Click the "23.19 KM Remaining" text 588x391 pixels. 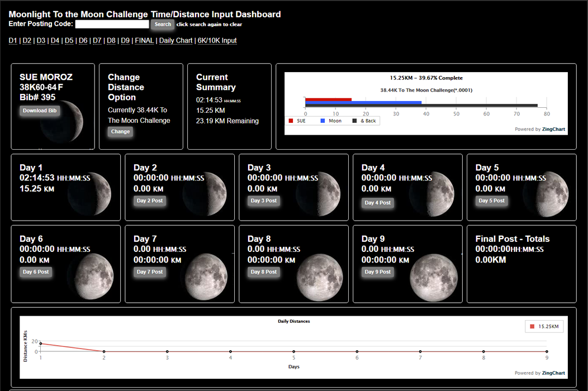pyautogui.click(x=227, y=121)
